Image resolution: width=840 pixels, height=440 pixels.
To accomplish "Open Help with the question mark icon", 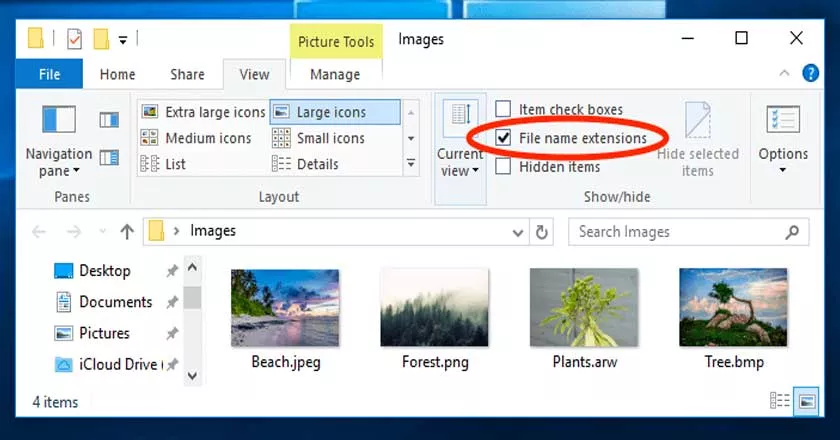I will [810, 73].
